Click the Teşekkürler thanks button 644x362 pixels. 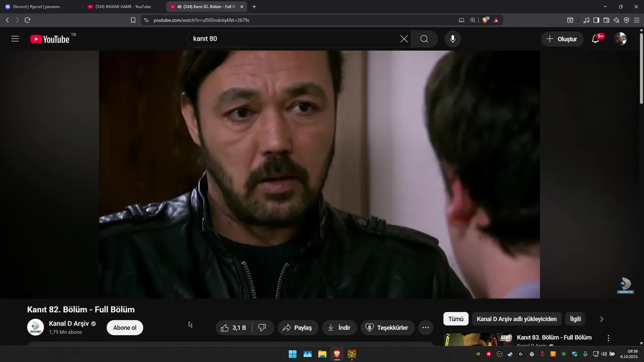pyautogui.click(x=387, y=328)
